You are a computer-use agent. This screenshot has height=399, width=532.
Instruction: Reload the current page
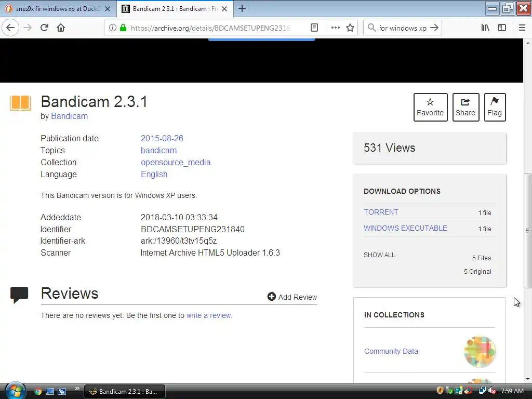45,28
